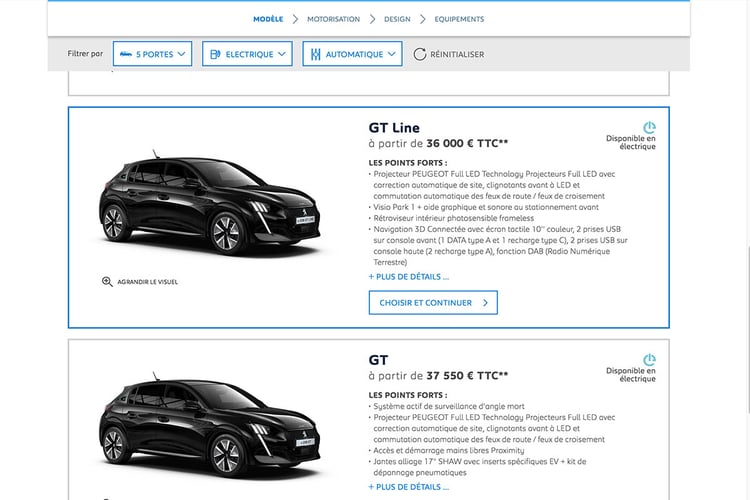Open the 5 Portes dropdown
Viewport: 750px width, 500px height.
(x=151, y=54)
